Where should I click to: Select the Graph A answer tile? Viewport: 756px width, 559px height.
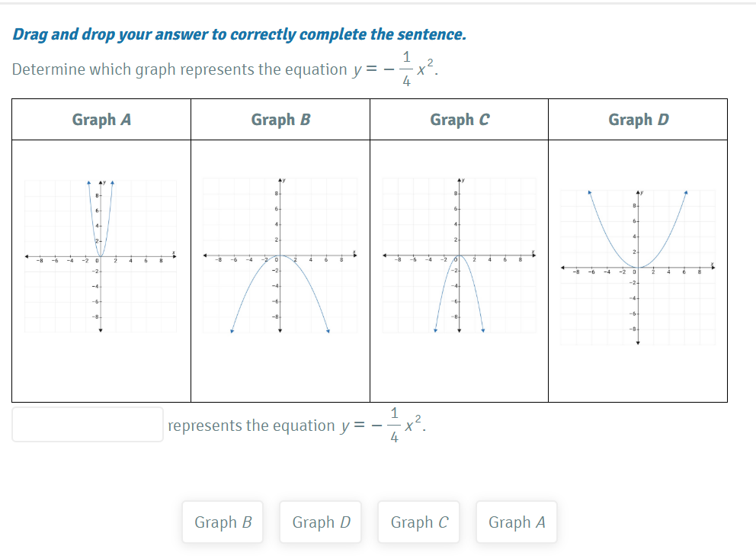click(517, 522)
